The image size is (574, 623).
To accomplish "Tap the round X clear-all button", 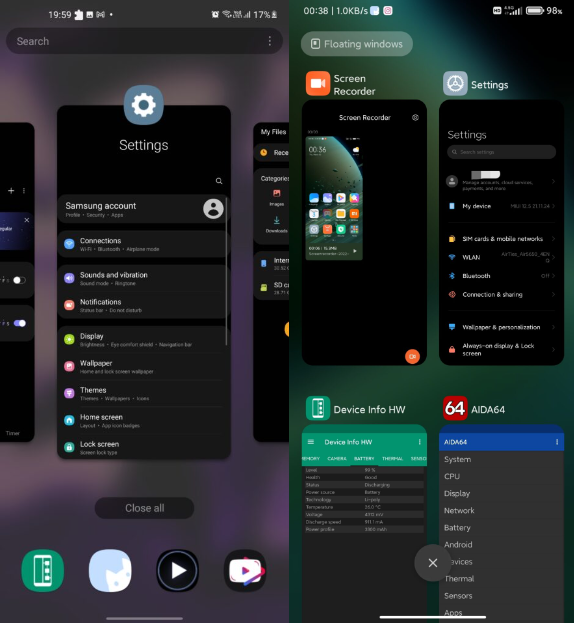I will click(433, 563).
